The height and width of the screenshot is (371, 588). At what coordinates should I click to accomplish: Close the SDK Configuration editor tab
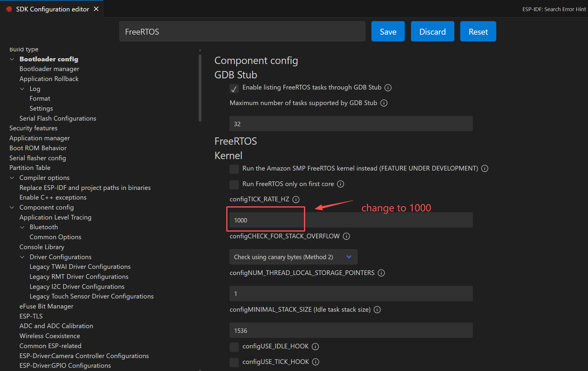(96, 9)
